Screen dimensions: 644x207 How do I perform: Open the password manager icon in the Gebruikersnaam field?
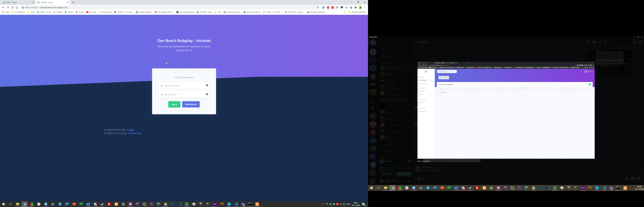click(207, 86)
